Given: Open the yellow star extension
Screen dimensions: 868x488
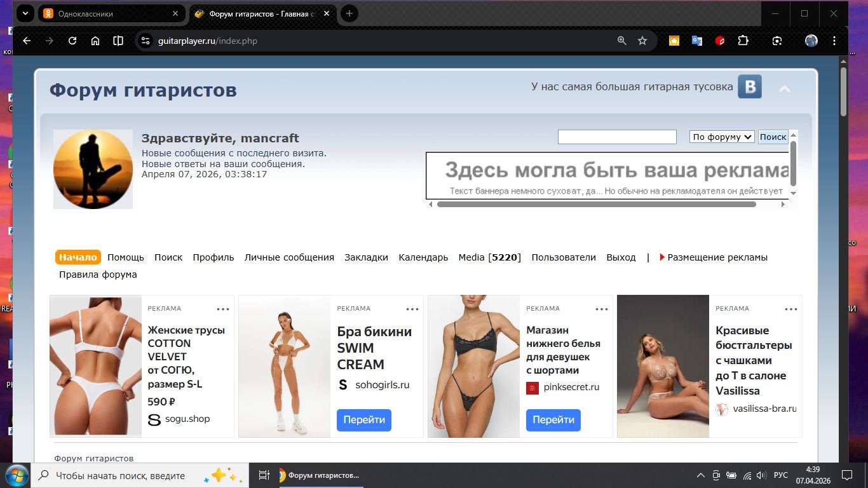Looking at the screenshot, I should [x=674, y=41].
